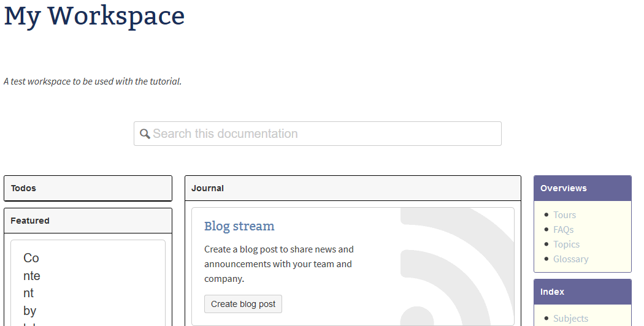Go to the FAQs link
Image resolution: width=644 pixels, height=326 pixels.
pos(563,230)
